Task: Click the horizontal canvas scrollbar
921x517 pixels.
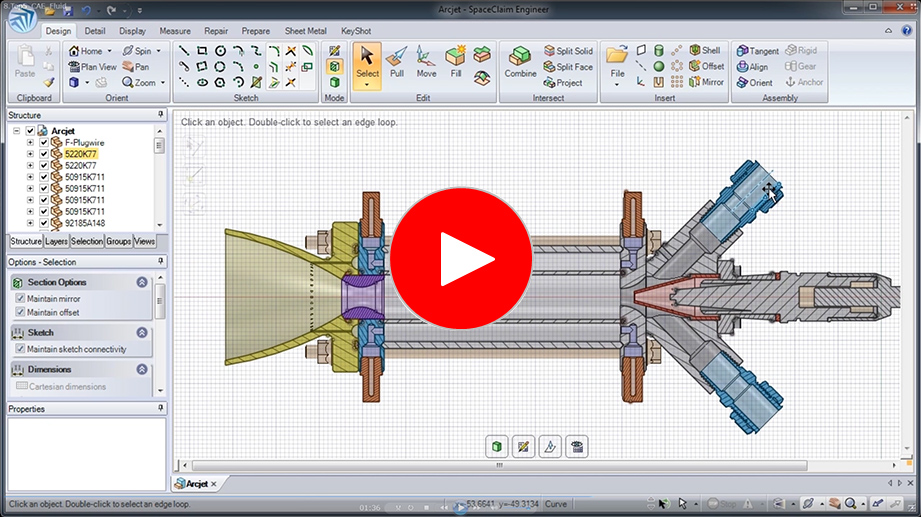Action: pos(499,465)
